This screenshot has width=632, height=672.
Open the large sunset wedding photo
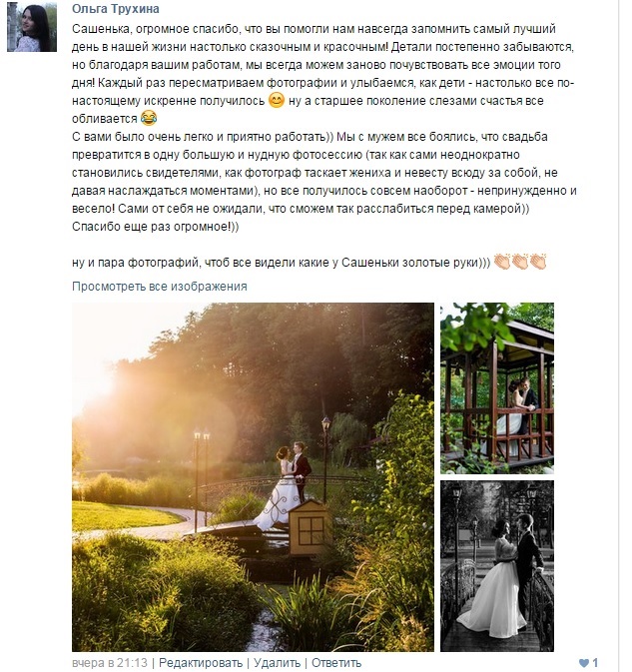click(253, 477)
